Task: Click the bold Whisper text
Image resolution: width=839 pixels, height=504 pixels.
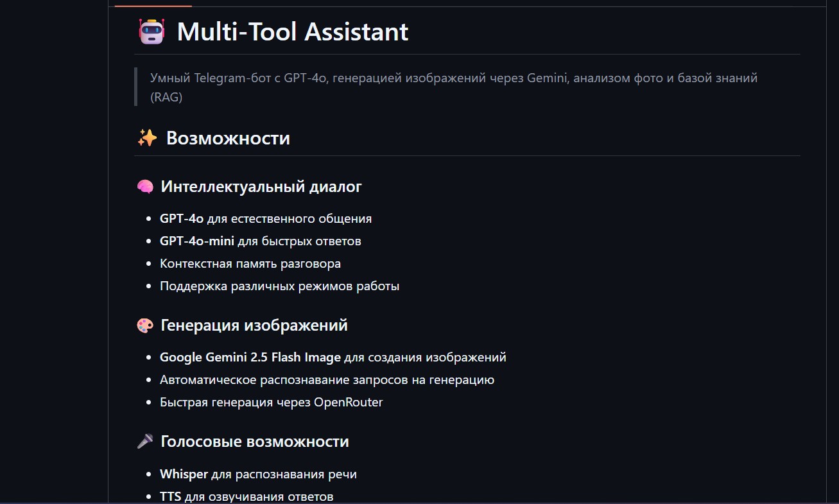Action: pyautogui.click(x=184, y=474)
